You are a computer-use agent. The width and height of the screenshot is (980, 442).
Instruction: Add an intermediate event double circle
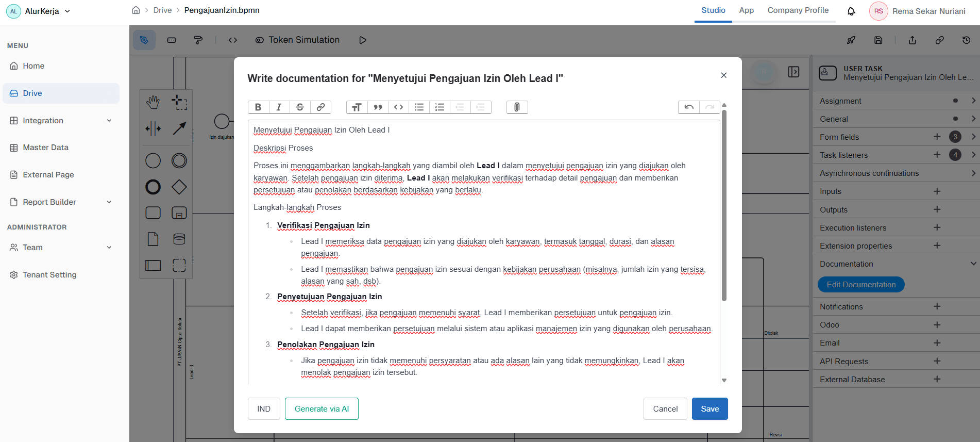[x=179, y=161]
